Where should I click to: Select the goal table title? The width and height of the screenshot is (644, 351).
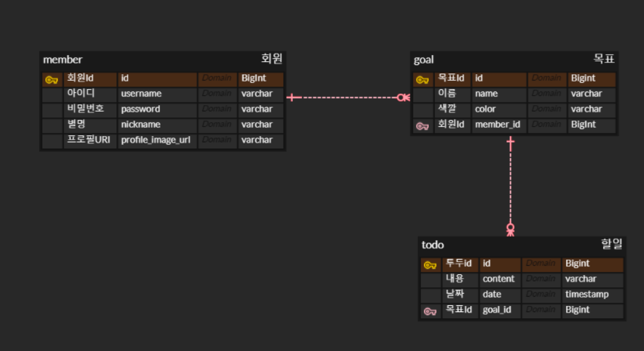coord(423,60)
